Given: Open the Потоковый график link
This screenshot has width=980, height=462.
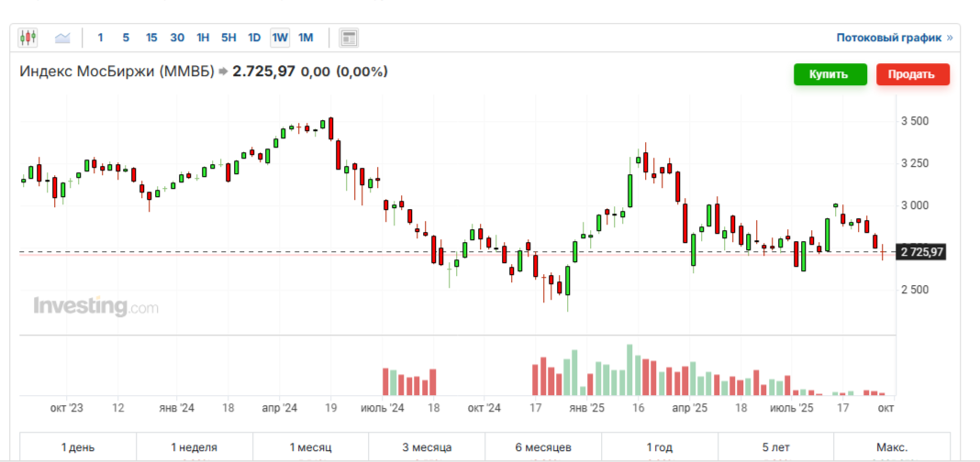Looking at the screenshot, I should pos(895,38).
